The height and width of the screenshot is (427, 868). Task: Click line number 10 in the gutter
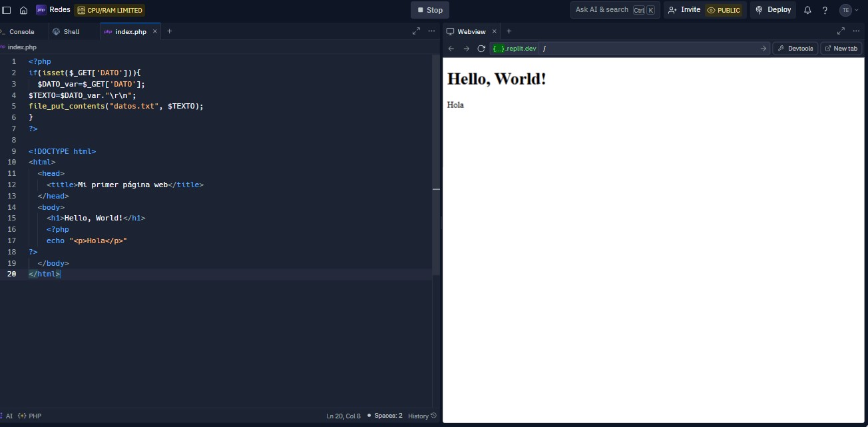tap(12, 162)
